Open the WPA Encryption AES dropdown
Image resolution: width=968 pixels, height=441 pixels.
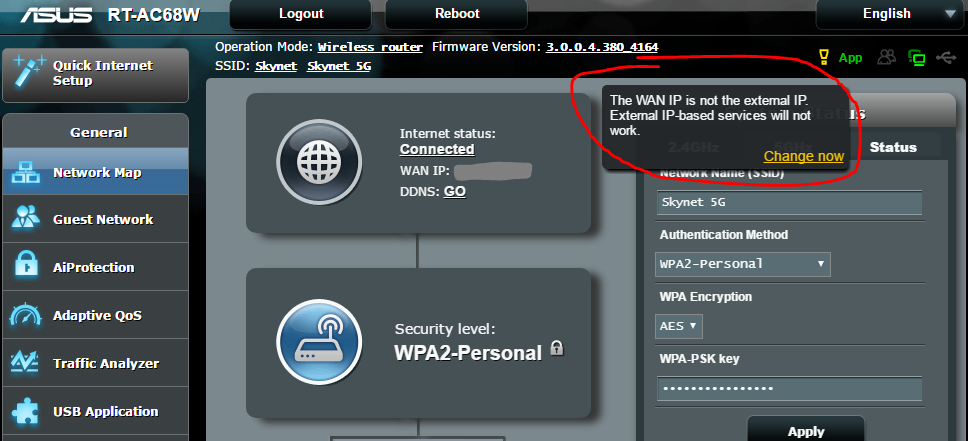(x=678, y=326)
